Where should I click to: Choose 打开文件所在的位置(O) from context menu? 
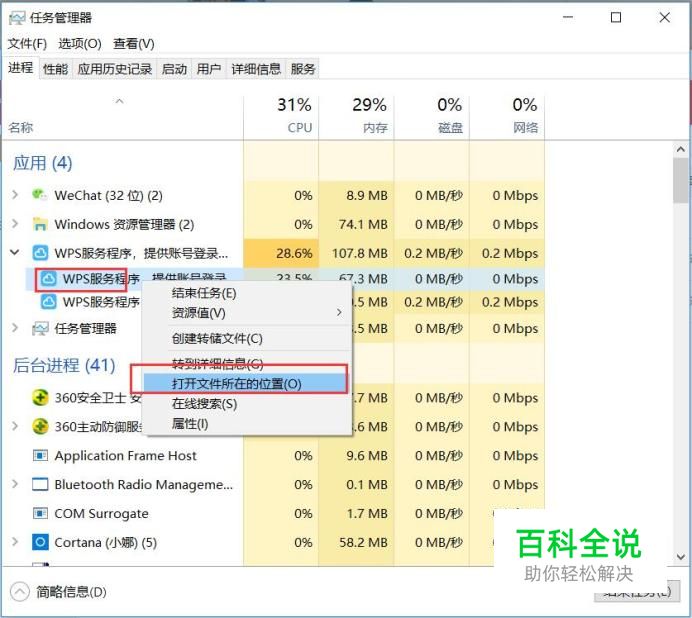[245, 384]
